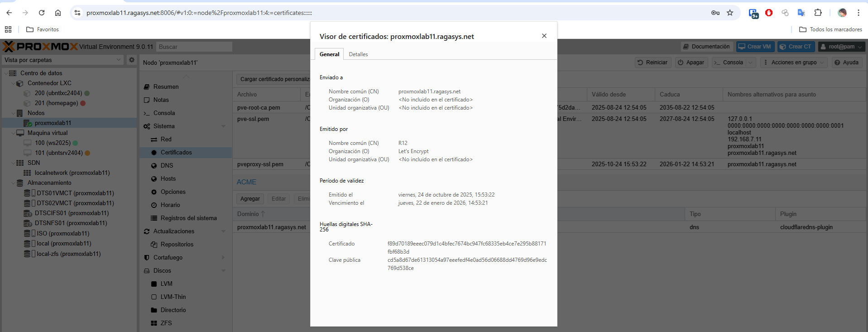Switch to the General certificate tab

[329, 54]
